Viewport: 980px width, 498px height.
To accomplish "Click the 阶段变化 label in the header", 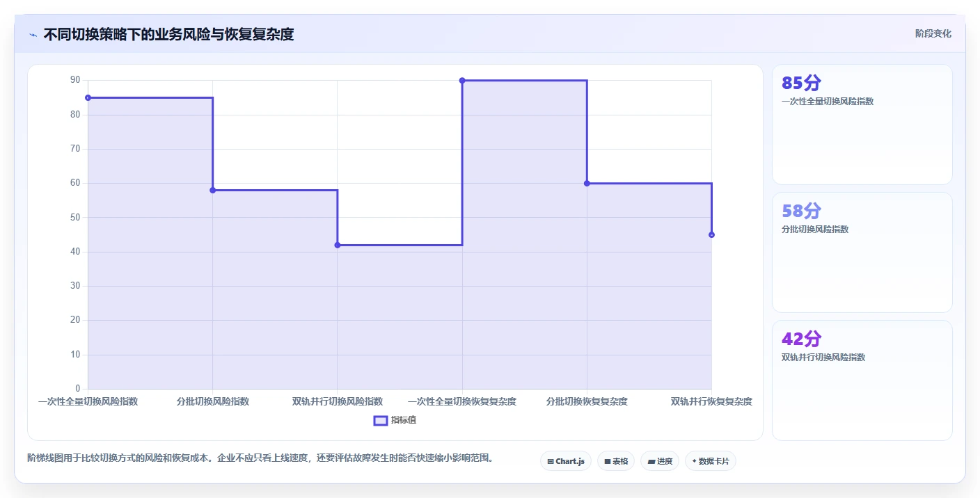I will coord(933,33).
